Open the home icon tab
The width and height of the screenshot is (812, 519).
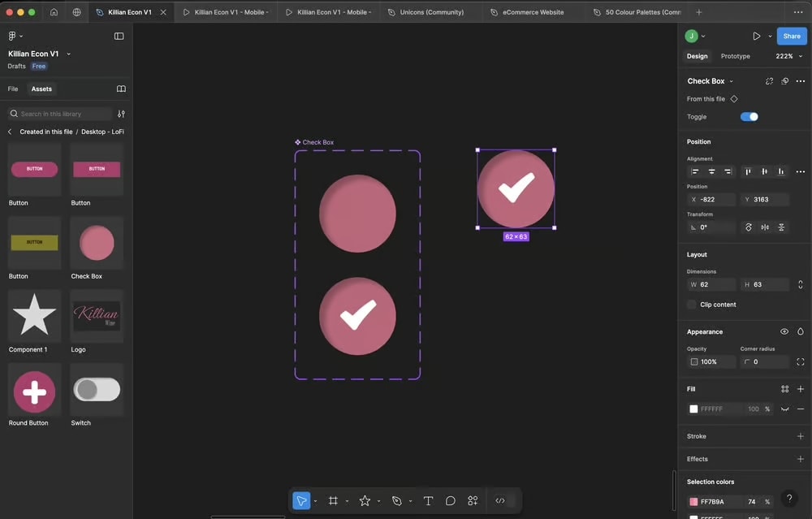point(54,12)
